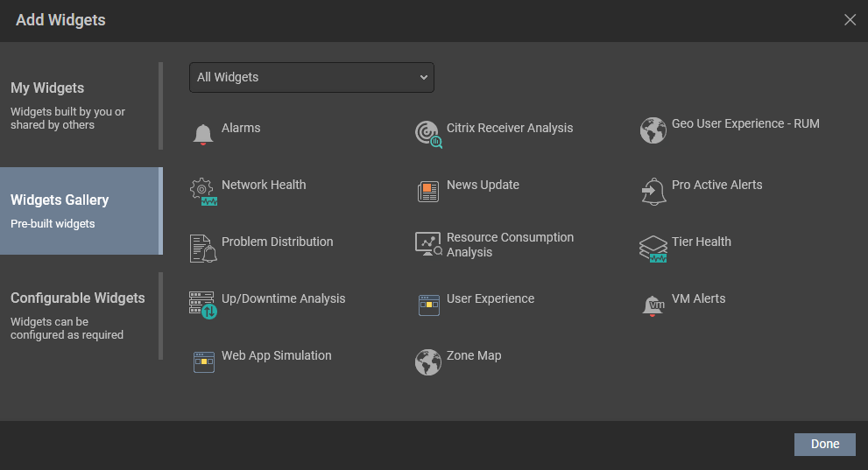This screenshot has width=868, height=470.
Task: Click the Geo User Experience globe icon
Action: (653, 130)
